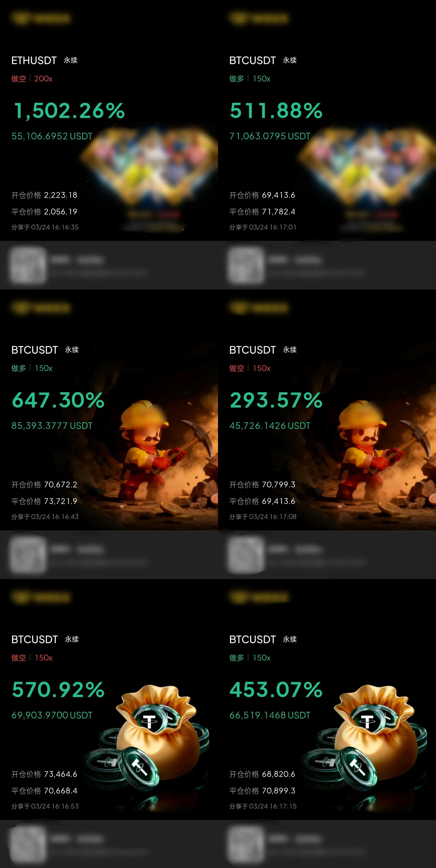
Task: Click the 647.30% return figure
Action: 58,400
